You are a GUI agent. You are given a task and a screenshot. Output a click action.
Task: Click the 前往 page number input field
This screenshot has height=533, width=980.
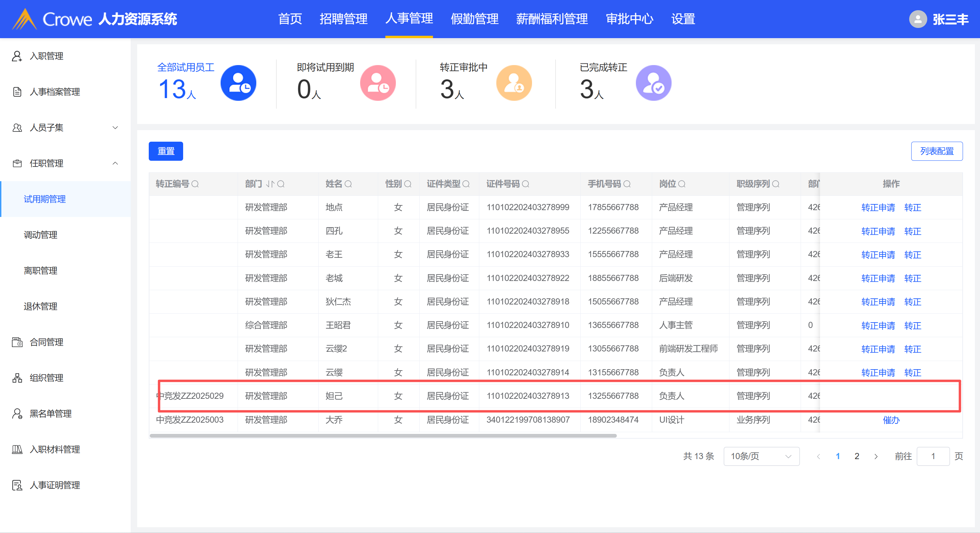pos(933,456)
